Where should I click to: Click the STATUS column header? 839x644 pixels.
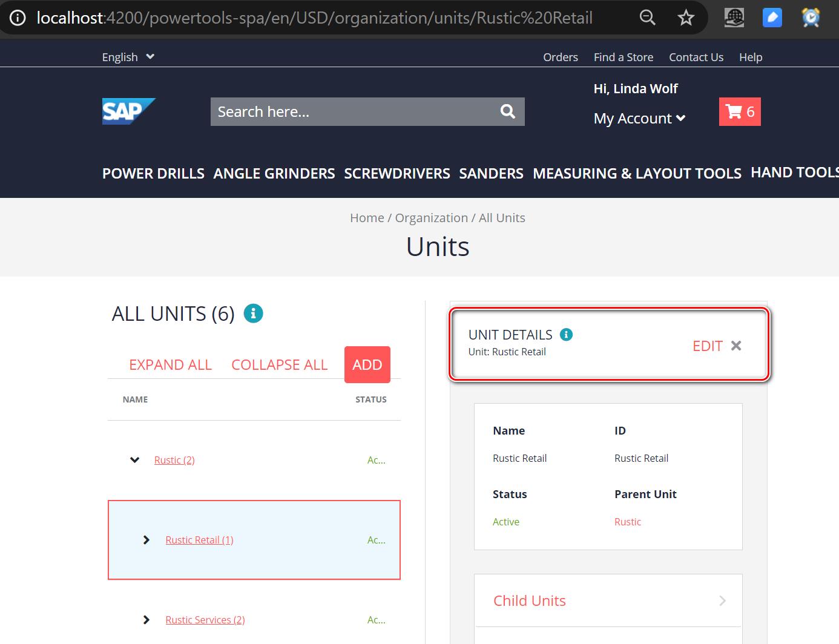pyautogui.click(x=371, y=399)
